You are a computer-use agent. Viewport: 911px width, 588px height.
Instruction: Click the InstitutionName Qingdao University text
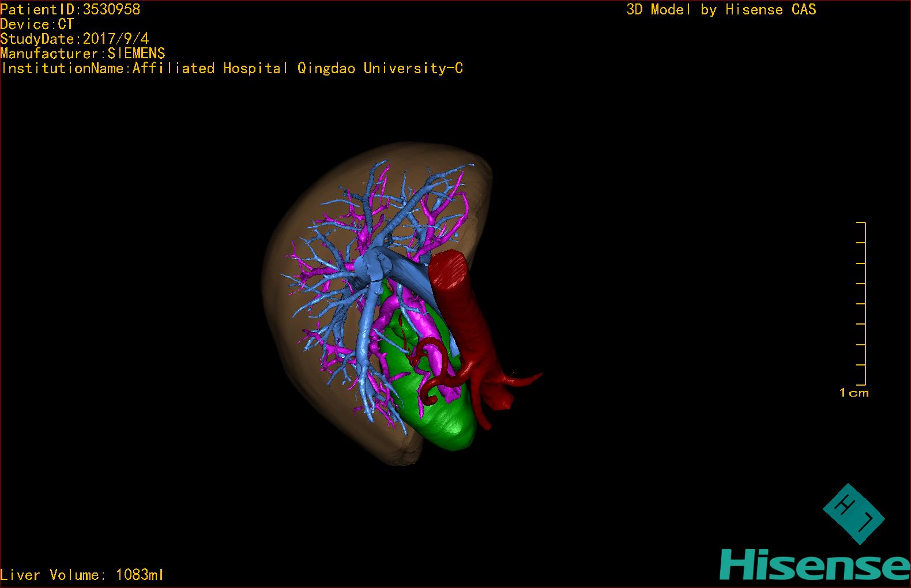pos(232,69)
